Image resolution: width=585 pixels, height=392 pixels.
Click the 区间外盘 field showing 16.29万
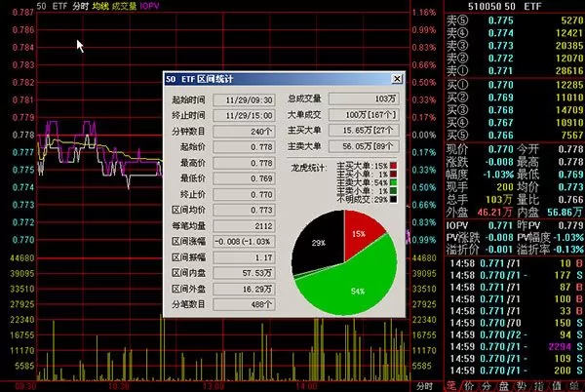coord(244,289)
